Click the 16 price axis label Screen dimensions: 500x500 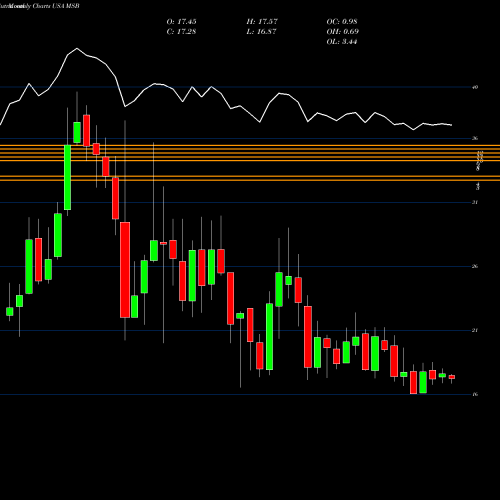(x=475, y=394)
